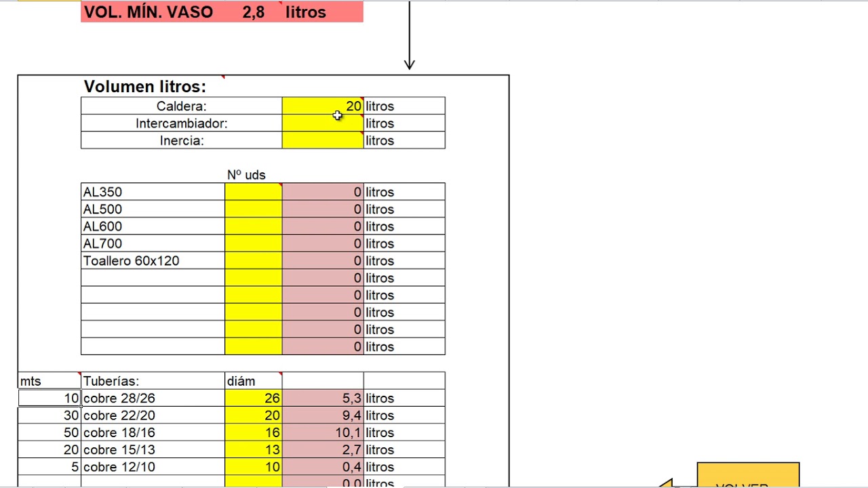The width and height of the screenshot is (868, 488).
Task: Select the 50 mts cell for cobre 18/16
Action: click(x=50, y=432)
